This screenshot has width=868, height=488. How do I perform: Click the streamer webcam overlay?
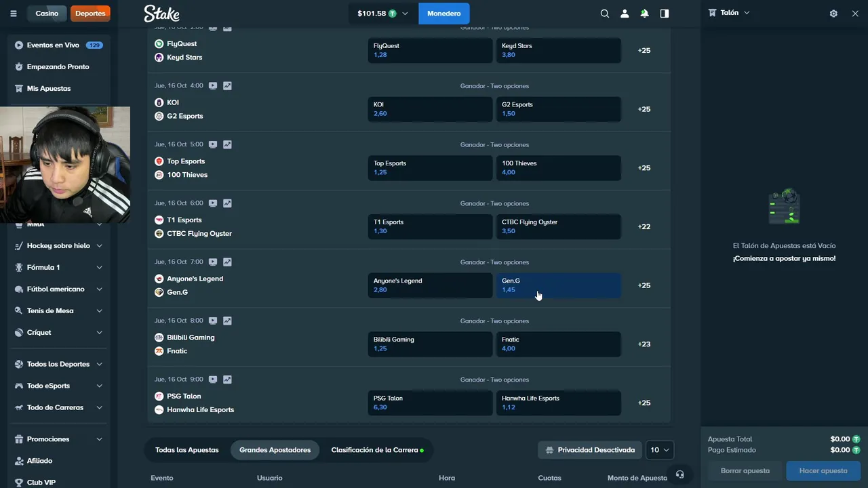pos(65,165)
